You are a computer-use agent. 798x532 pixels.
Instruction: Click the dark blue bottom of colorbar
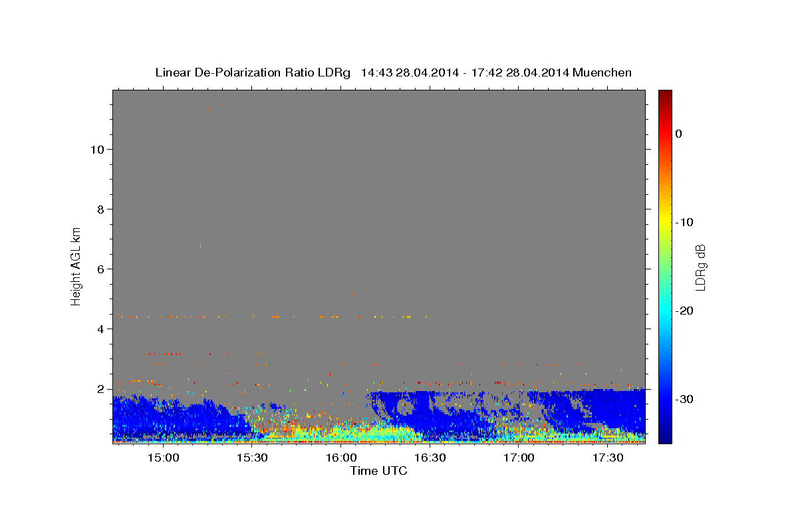[664, 436]
